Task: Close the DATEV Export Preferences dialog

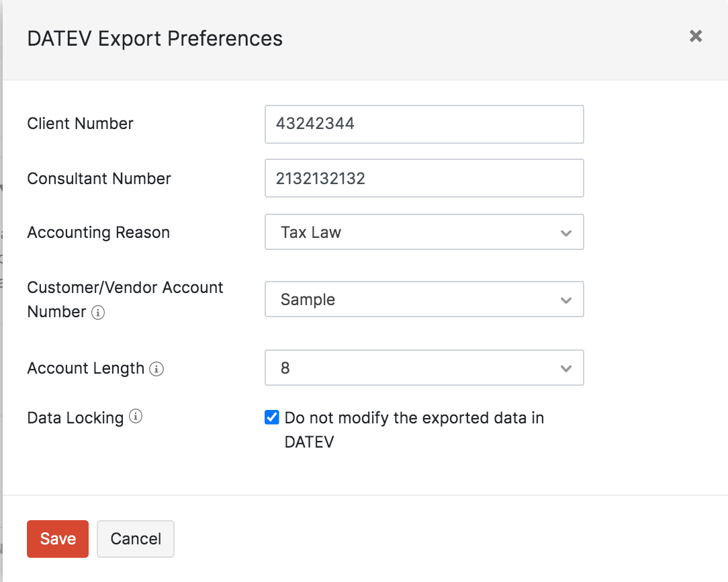Action: tap(696, 36)
